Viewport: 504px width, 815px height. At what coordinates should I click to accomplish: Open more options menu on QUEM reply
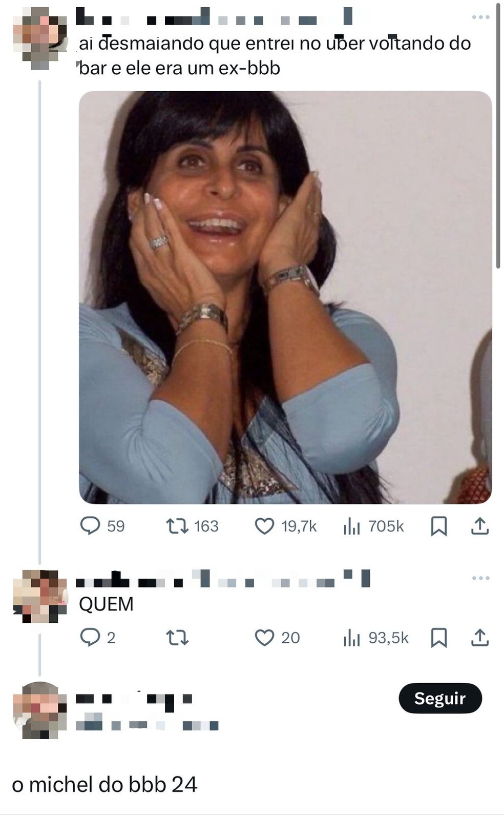pos(480,578)
